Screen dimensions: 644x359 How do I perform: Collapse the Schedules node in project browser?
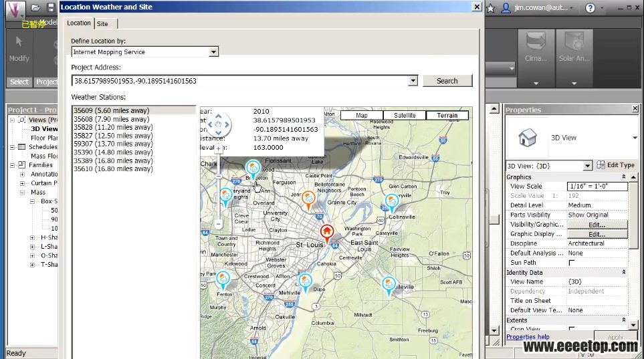(12, 147)
